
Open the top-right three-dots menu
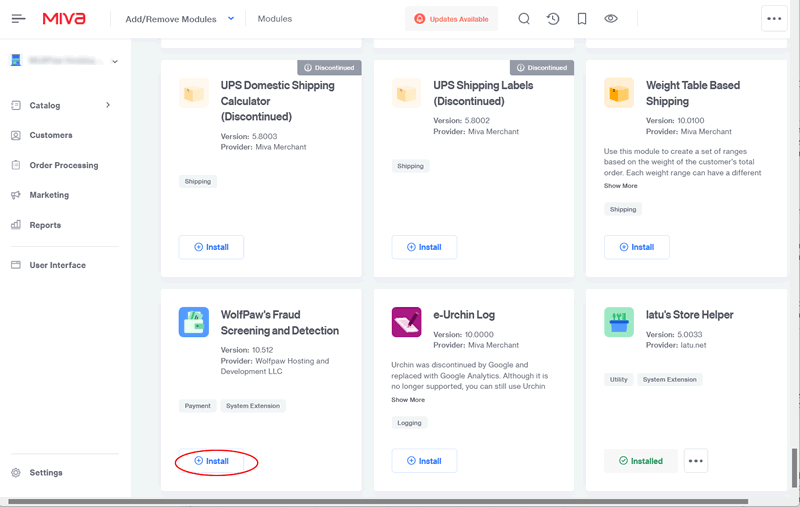tap(774, 19)
